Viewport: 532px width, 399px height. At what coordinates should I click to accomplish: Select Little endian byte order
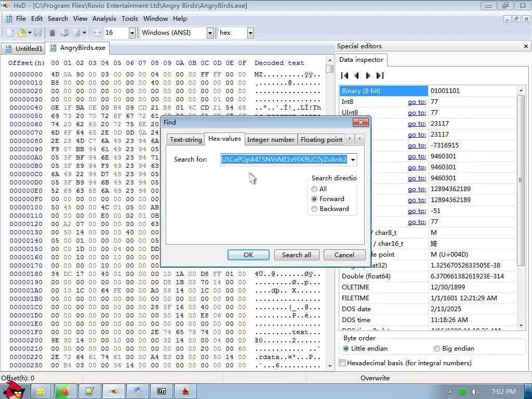tap(345, 349)
